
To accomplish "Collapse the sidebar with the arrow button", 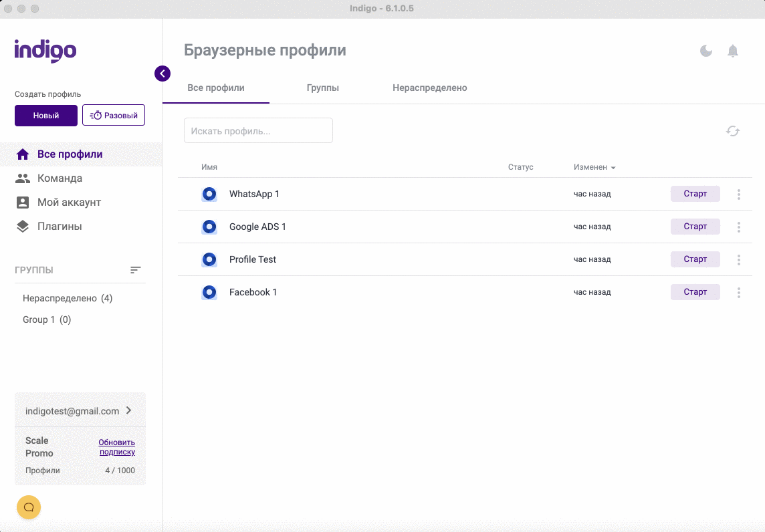I will click(x=162, y=74).
